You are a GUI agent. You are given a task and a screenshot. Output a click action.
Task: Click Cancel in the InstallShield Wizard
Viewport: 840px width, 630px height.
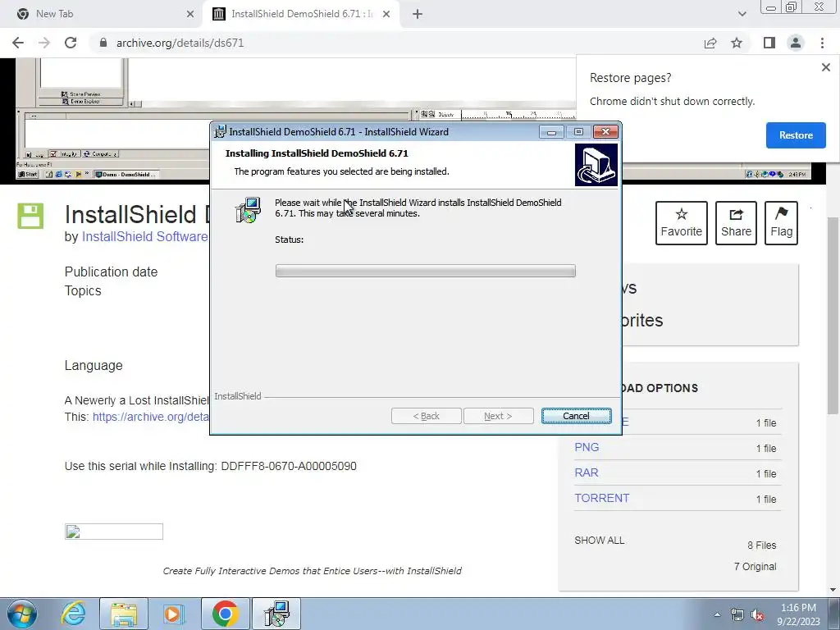click(x=576, y=416)
